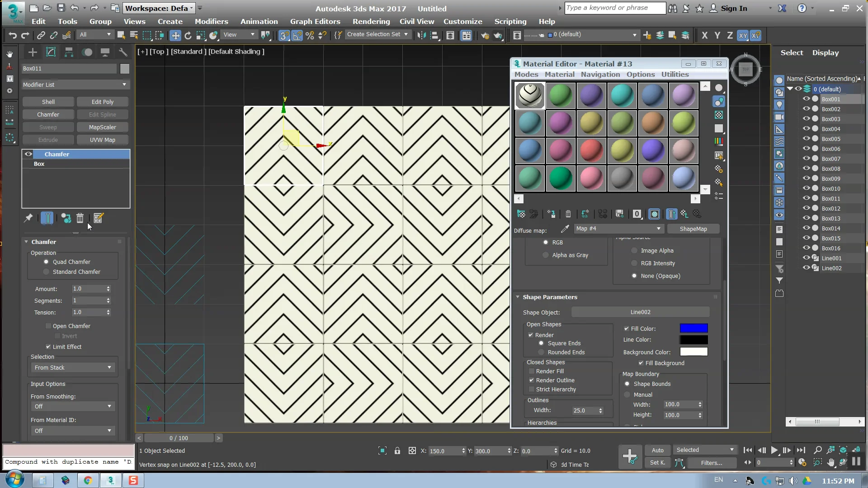Enable Open Chamfer checkbox

[48, 326]
